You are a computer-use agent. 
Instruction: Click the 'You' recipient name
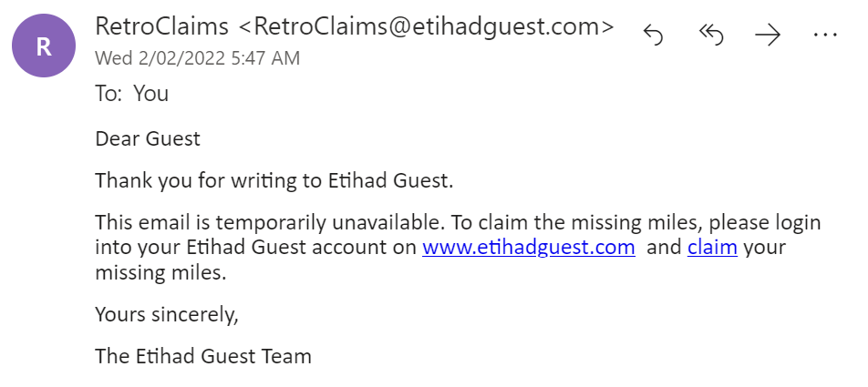[x=150, y=93]
